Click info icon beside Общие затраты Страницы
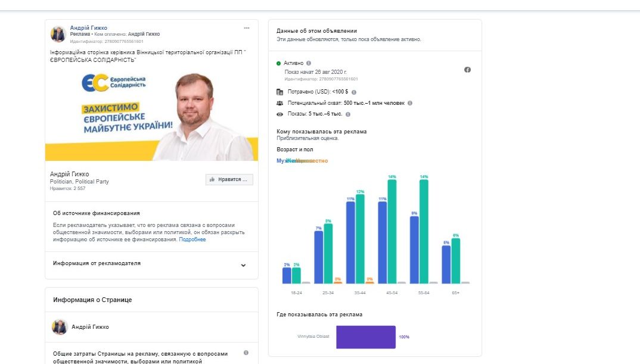640x364 pixels. coord(246,353)
